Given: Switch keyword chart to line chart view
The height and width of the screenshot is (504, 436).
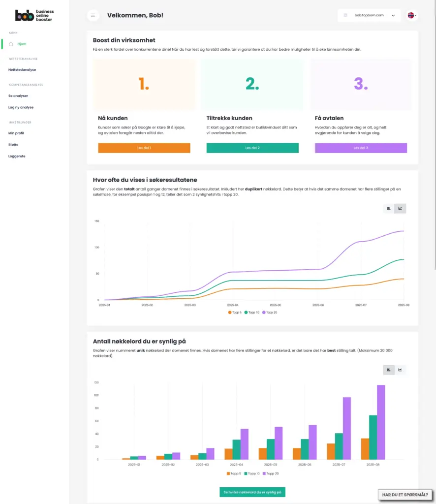Looking at the screenshot, I should tap(400, 370).
